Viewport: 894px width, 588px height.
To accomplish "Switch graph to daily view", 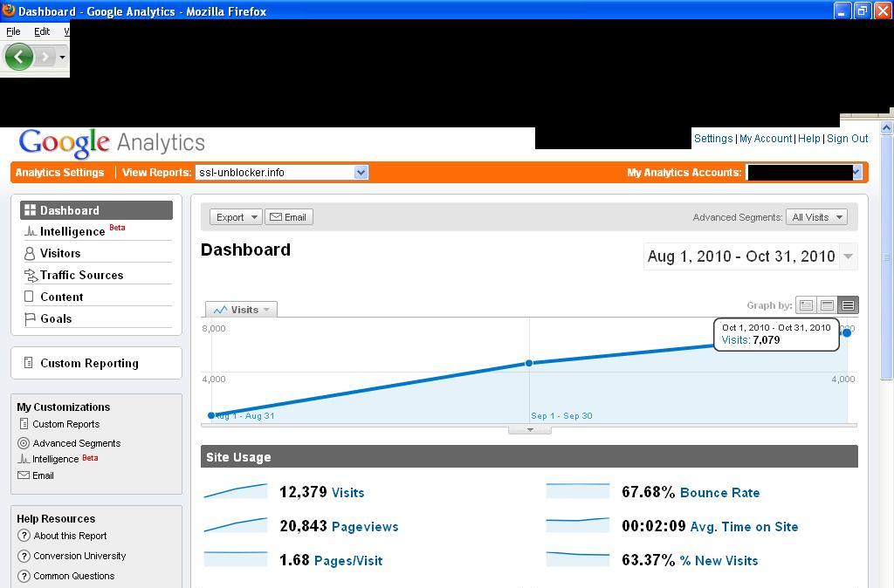I will [x=806, y=305].
